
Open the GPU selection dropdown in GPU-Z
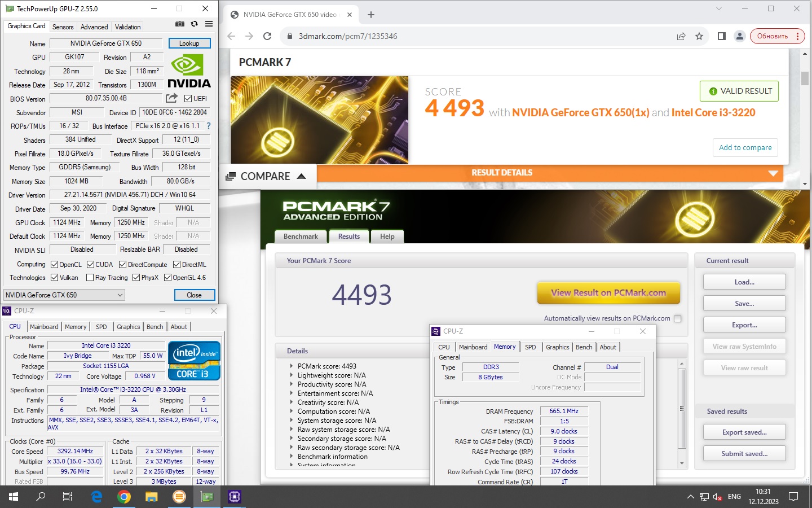coord(64,295)
